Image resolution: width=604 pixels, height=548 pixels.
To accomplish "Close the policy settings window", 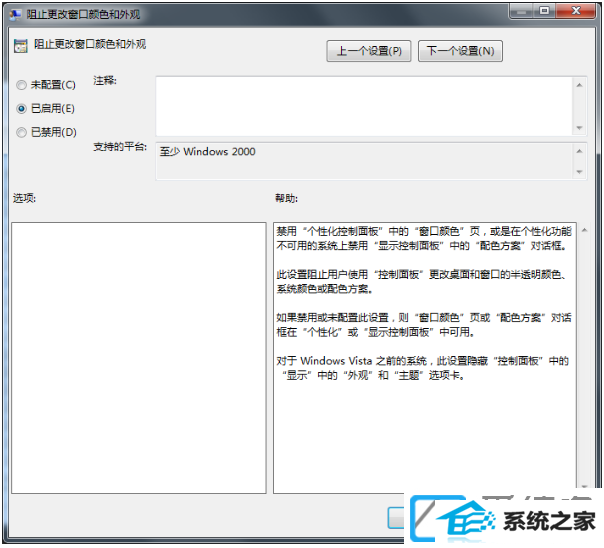I will pyautogui.click(x=575, y=11).
